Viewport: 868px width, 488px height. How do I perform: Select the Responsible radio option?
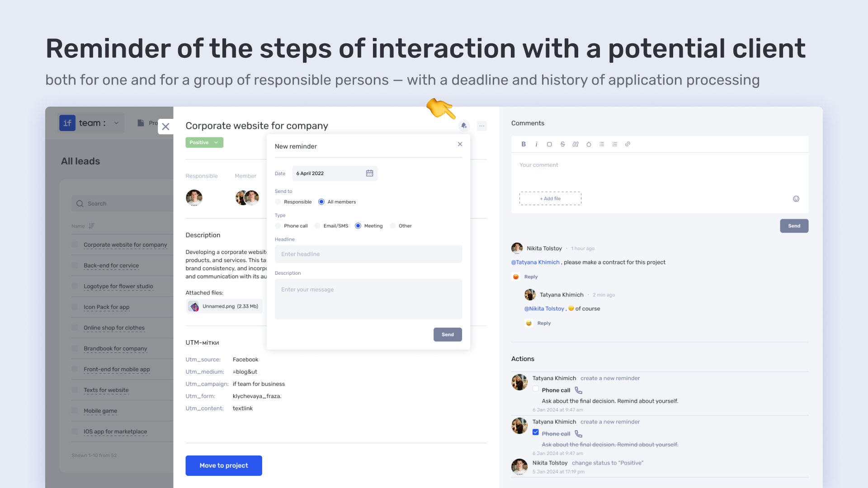pos(278,202)
